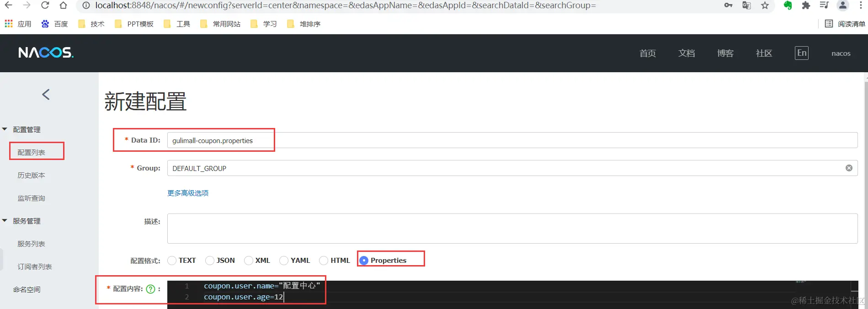Open the 常用网站 bookmark folder
The width and height of the screenshot is (868, 309).
(x=220, y=24)
